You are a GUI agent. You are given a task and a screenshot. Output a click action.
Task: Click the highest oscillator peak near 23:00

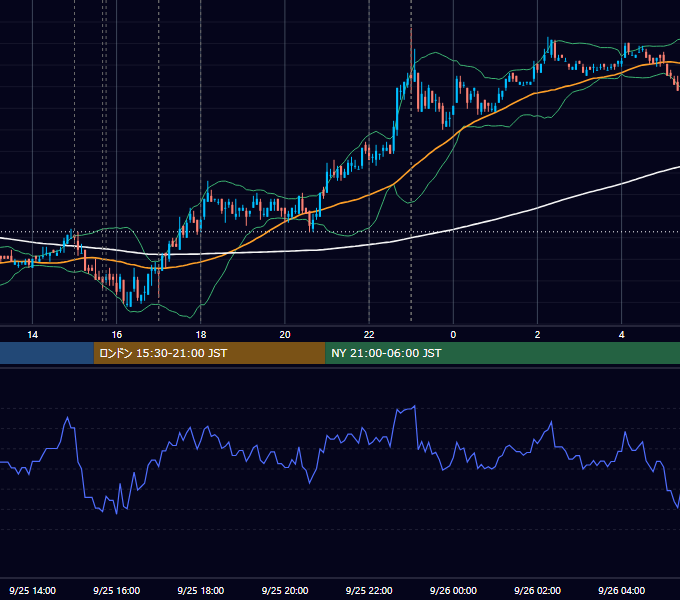click(x=415, y=407)
